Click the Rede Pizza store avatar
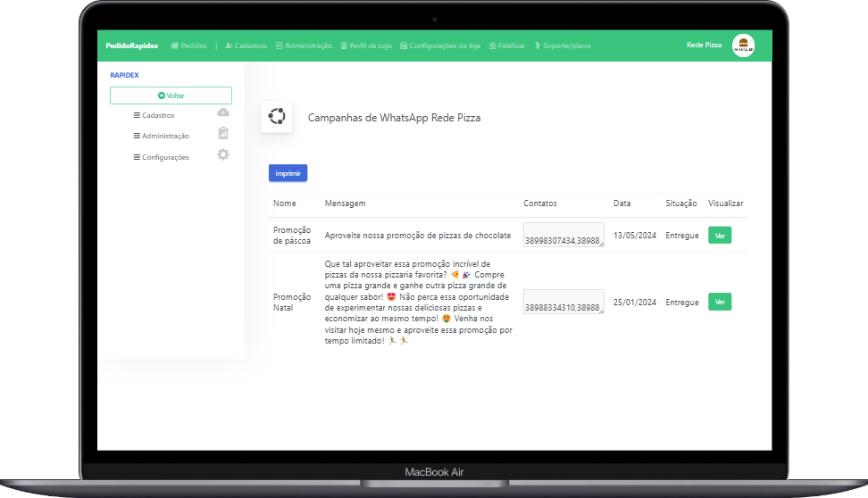Screen dimensions: 868x498 tap(743, 46)
